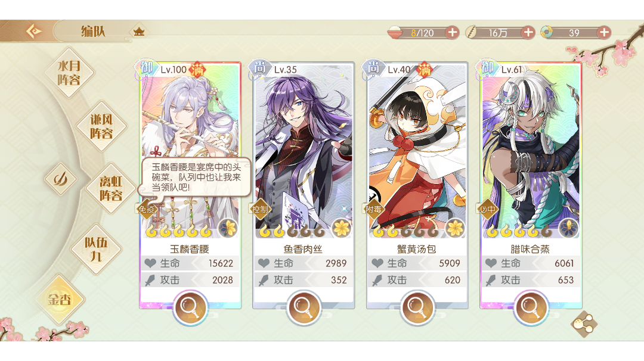
Task: Select the 水月阵容 team tab
Action: point(69,73)
